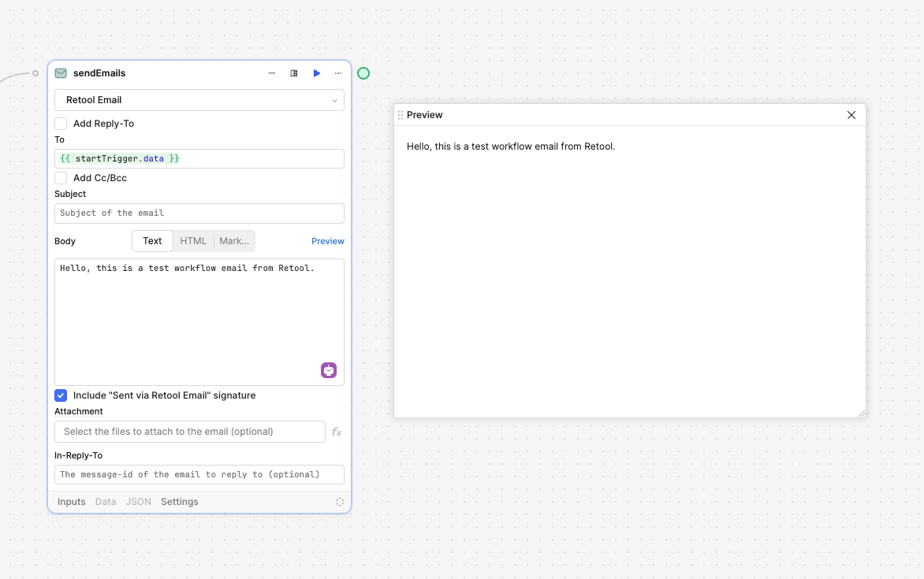Click the sendEmails envelope icon

[x=61, y=73]
